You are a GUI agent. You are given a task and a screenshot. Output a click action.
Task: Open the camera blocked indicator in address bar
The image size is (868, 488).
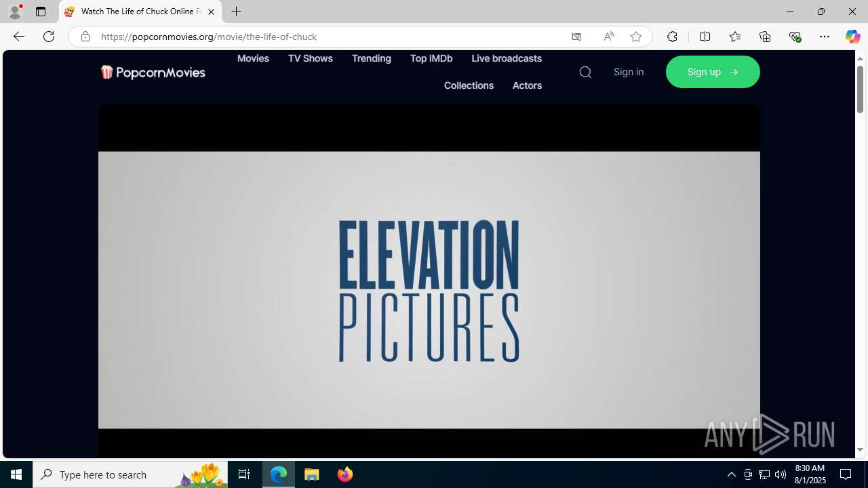tap(576, 37)
